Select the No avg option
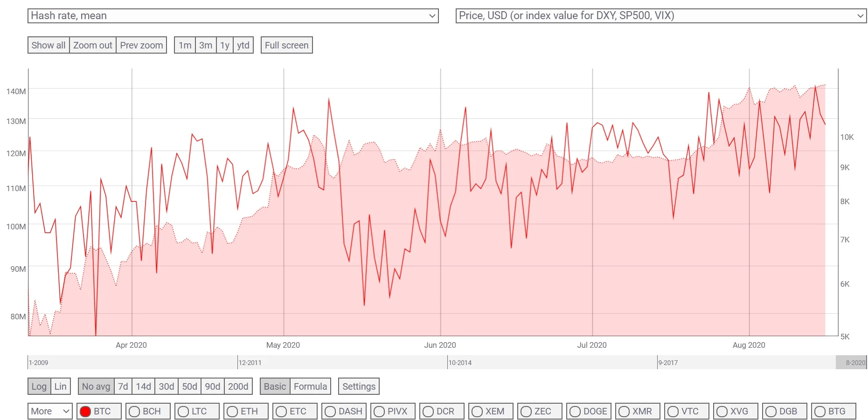This screenshot has height=420, width=868. (x=96, y=386)
